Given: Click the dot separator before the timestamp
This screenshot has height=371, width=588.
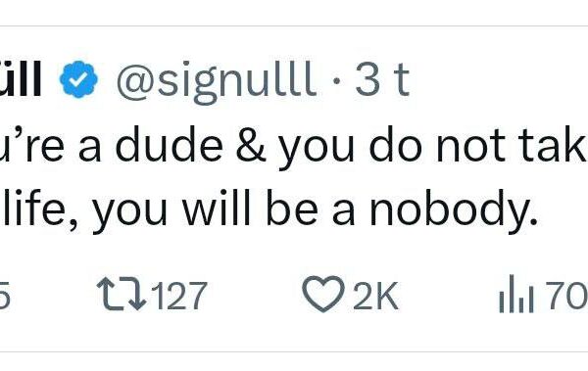Looking at the screenshot, I should (337, 81).
